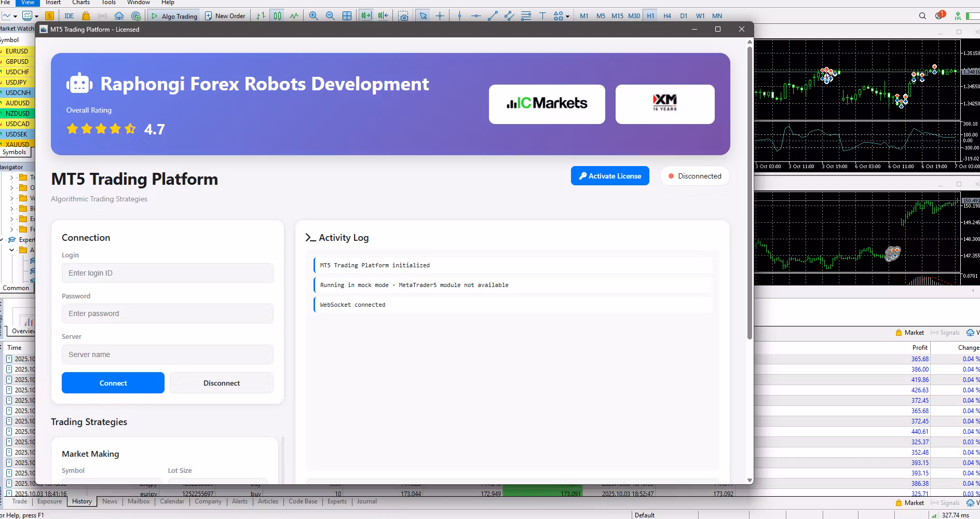Click the dollar sign icon in the toolbar

[x=49, y=16]
